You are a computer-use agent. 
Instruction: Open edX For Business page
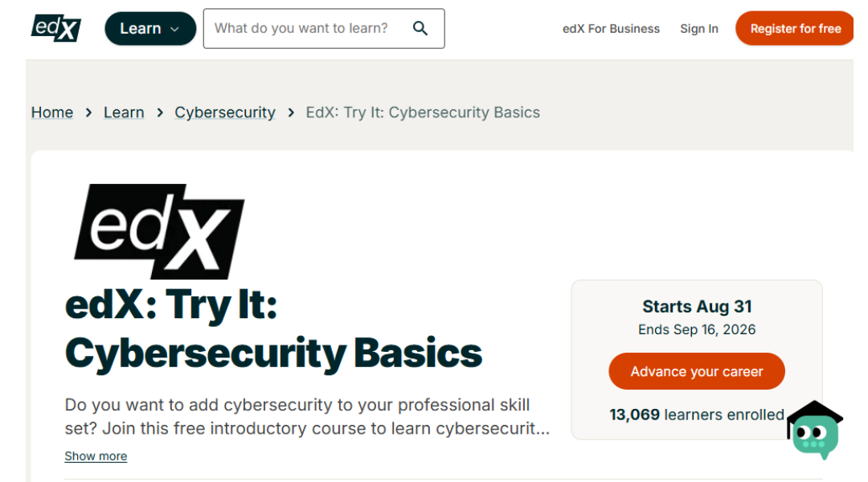click(x=611, y=29)
